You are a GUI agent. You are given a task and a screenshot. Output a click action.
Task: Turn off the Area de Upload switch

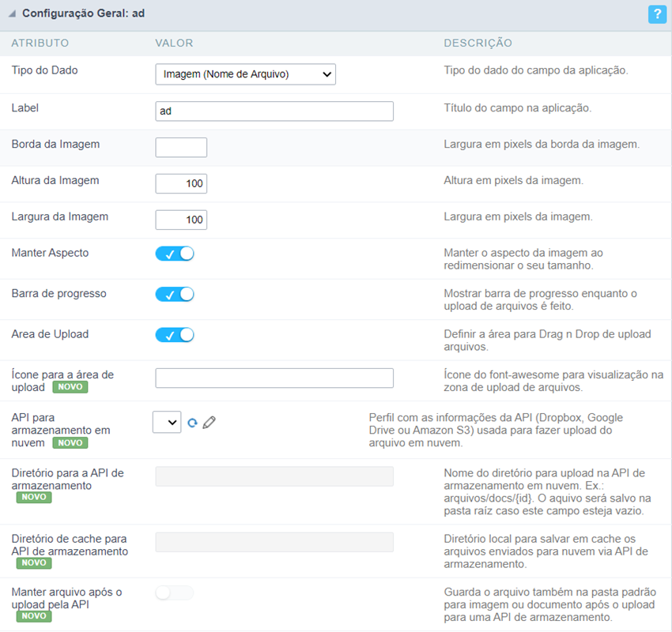tap(175, 334)
